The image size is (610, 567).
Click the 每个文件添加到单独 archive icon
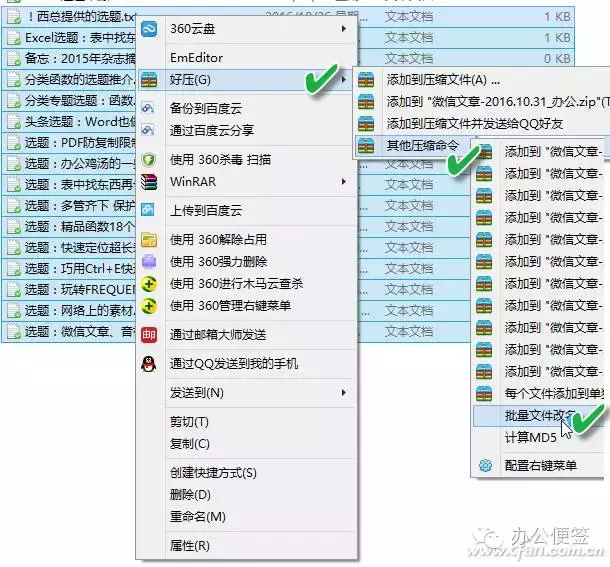(x=484, y=393)
